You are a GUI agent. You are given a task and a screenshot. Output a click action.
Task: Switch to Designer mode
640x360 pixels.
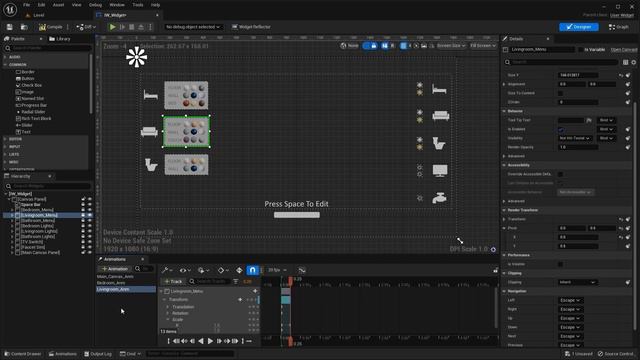[579, 27]
